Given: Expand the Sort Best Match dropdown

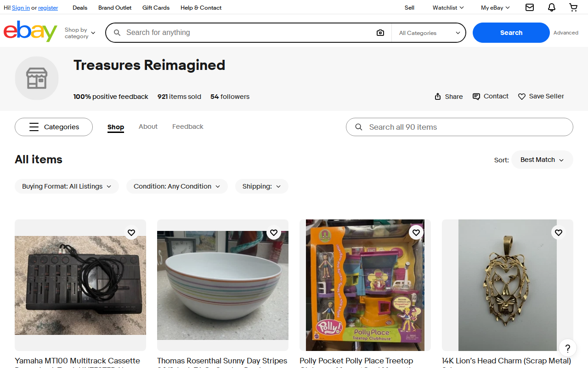Looking at the screenshot, I should [x=542, y=160].
